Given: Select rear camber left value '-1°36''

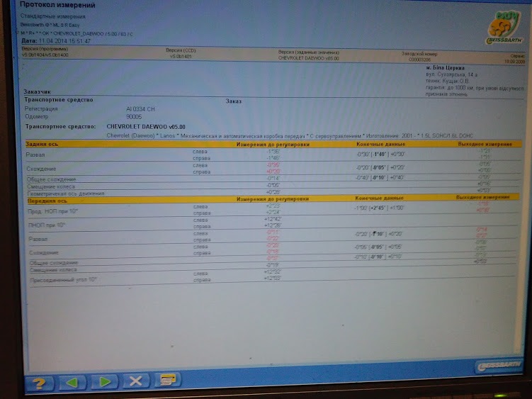Looking at the screenshot, I should (x=273, y=152).
